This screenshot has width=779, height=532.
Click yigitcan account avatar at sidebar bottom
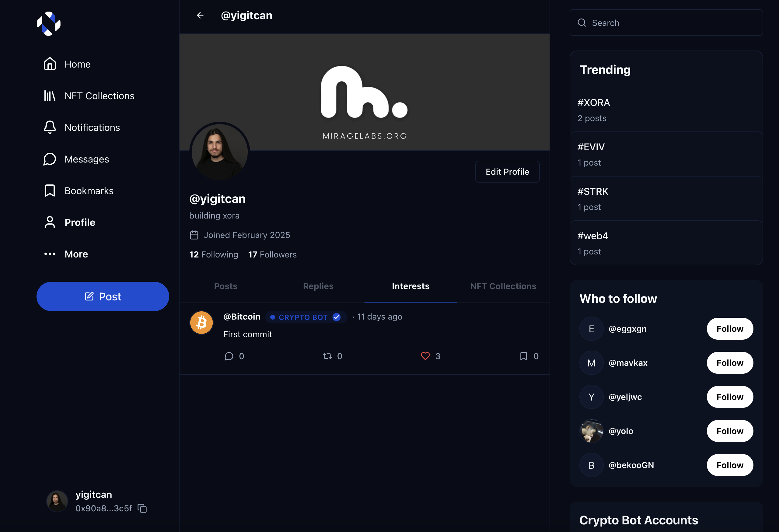[x=57, y=501]
